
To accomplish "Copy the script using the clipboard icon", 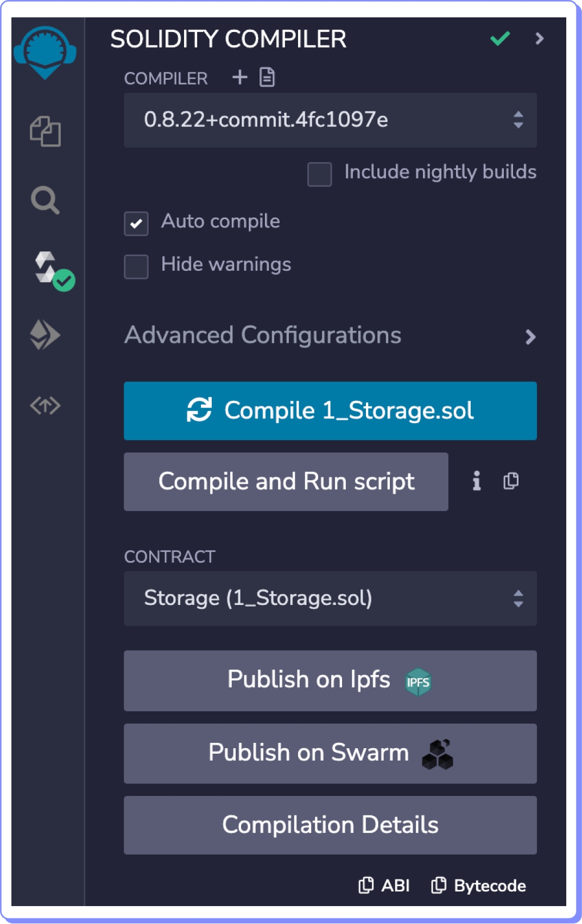I will click(511, 481).
